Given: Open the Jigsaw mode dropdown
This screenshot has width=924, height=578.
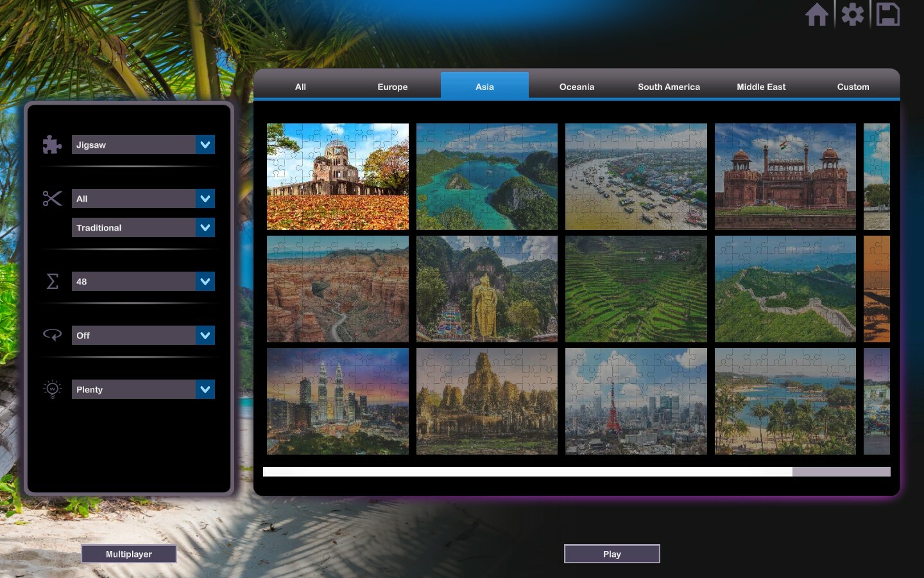Looking at the screenshot, I should 143,144.
